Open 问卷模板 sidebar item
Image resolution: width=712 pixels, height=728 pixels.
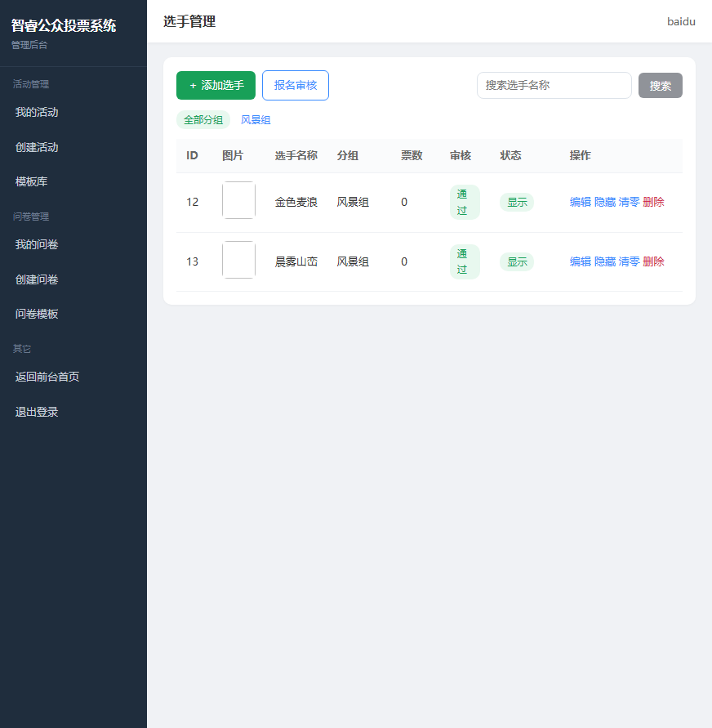[37, 314]
